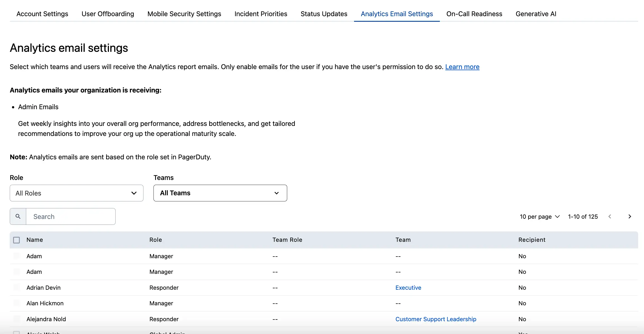Open the Executive team link
Screen dimensions: 644x334
click(x=408, y=287)
